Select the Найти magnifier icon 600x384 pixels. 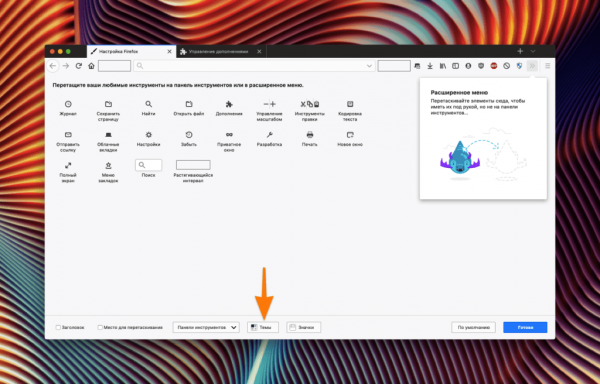148,104
